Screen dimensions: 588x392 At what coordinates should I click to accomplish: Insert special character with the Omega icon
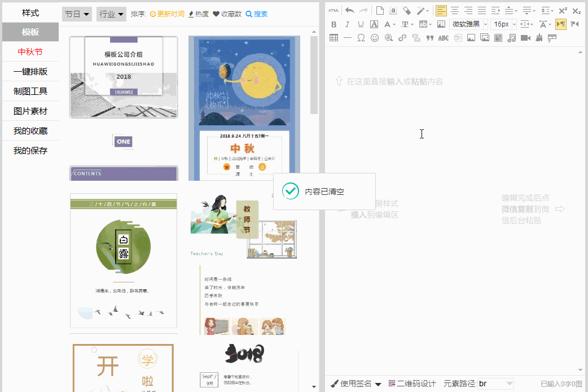click(x=361, y=38)
